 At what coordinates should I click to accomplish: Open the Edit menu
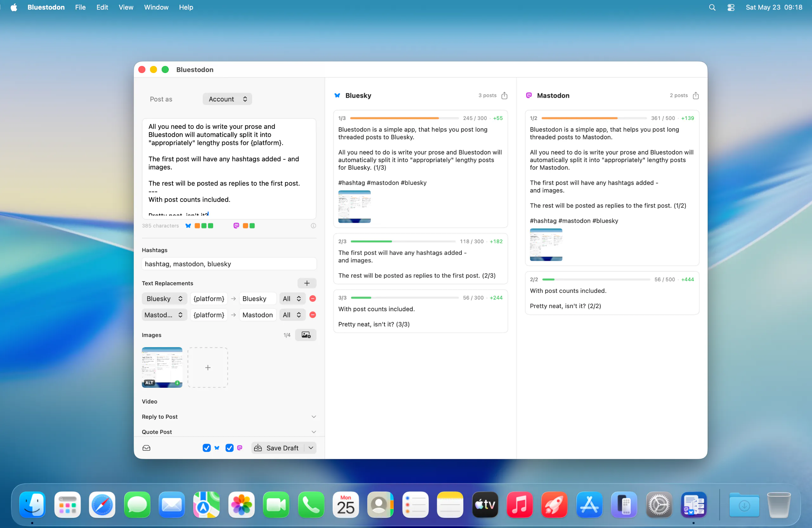pos(102,7)
